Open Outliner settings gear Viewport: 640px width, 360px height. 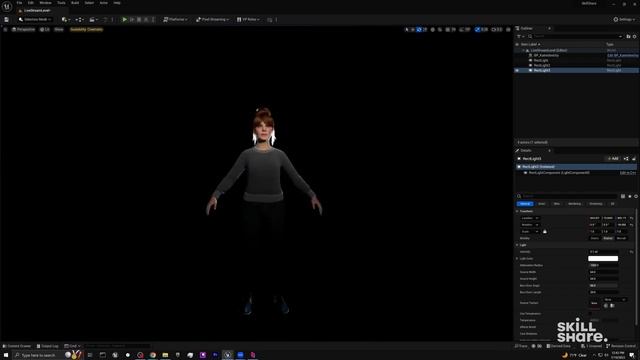point(634,37)
